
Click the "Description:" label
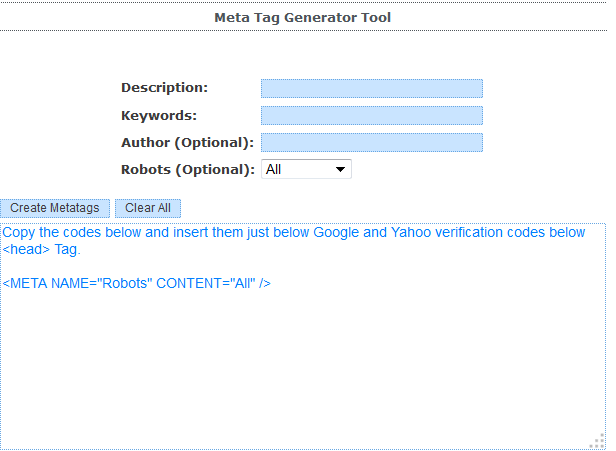click(164, 88)
